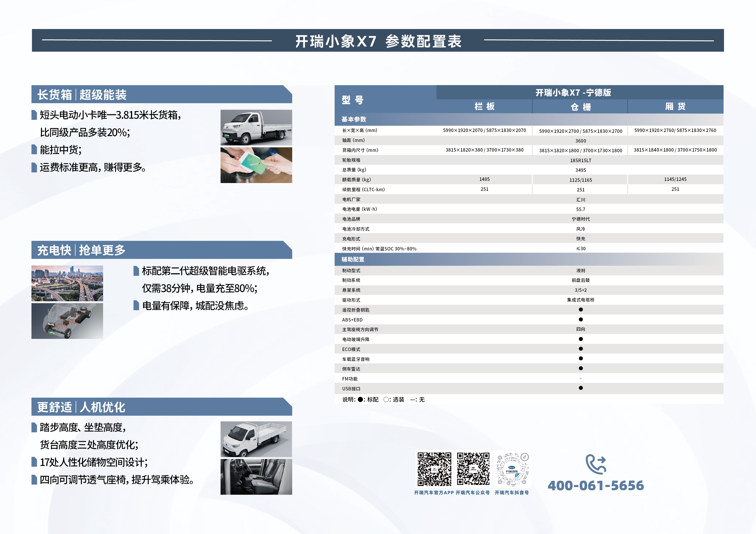
Task: Click the 栏板 额载质量 value 1405
Action: (x=484, y=179)
